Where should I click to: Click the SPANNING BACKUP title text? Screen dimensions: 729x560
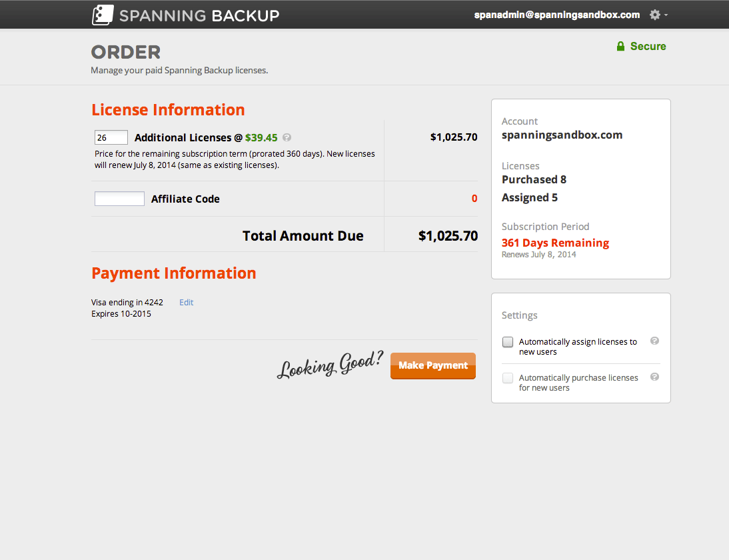point(199,15)
